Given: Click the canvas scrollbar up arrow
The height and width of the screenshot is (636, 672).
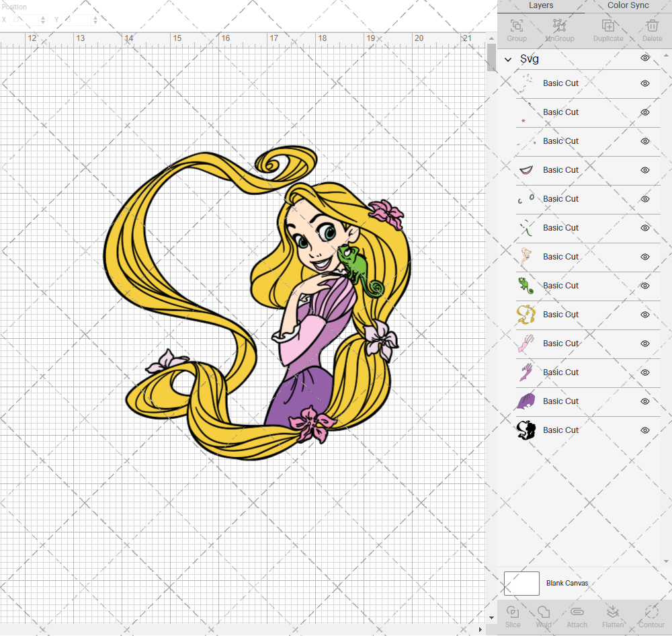Looking at the screenshot, I should (492, 38).
